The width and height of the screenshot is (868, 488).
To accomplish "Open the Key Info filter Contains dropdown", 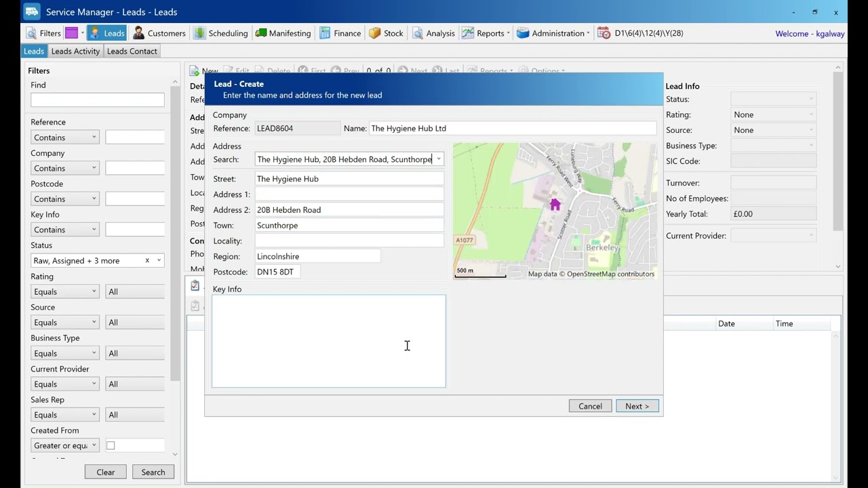I will (x=65, y=230).
